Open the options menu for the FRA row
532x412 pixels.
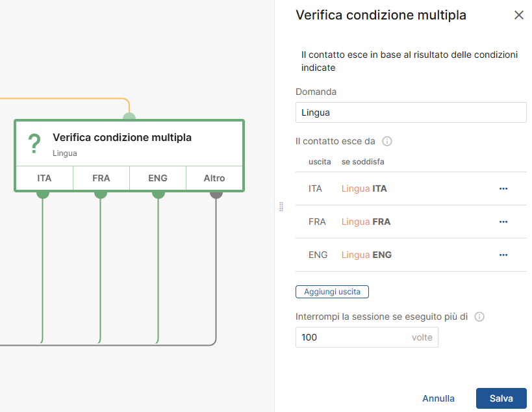click(503, 222)
